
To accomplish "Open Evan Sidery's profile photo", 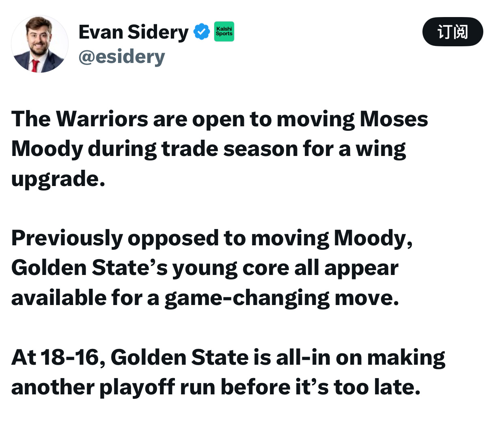I will [40, 44].
